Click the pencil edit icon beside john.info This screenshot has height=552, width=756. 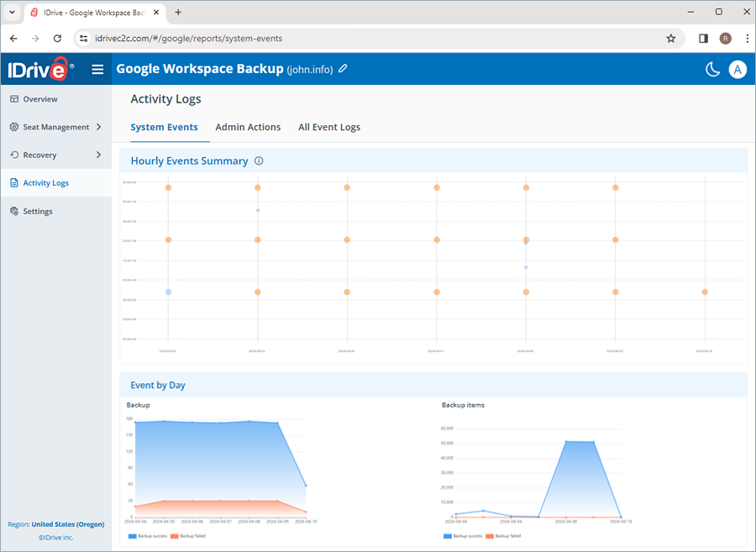pyautogui.click(x=343, y=69)
